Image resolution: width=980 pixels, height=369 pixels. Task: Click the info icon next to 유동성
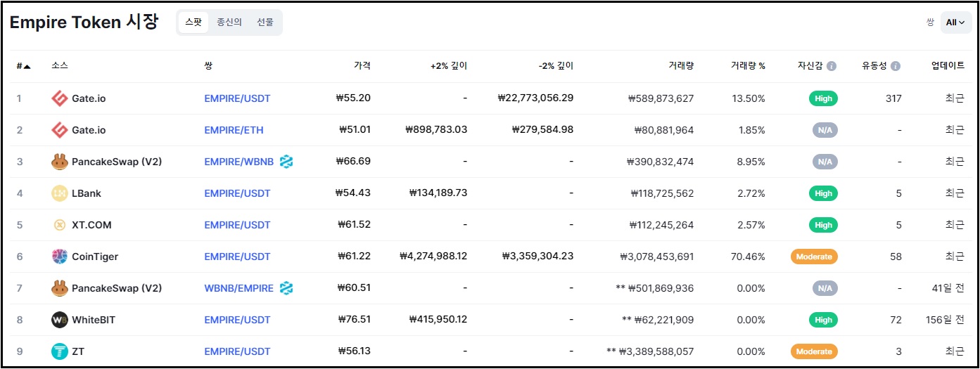click(895, 66)
